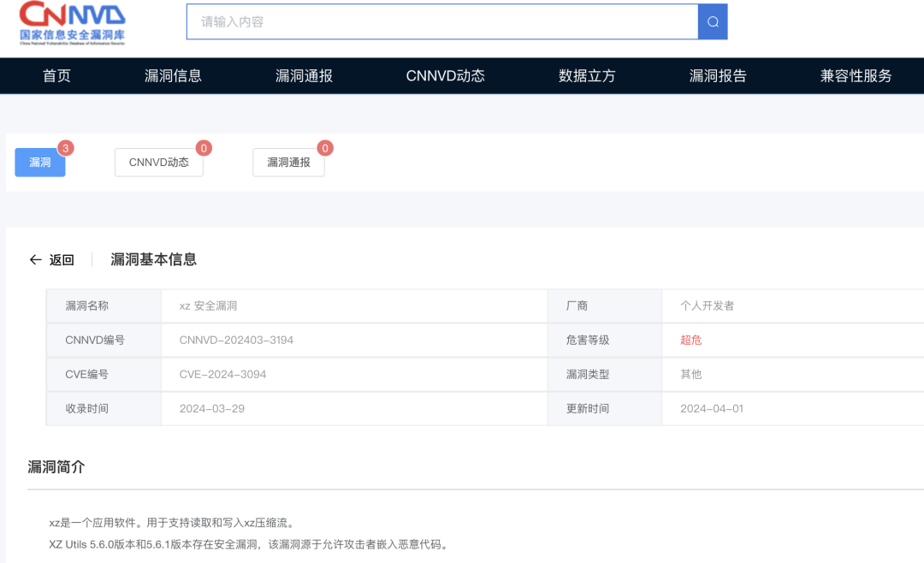
Task: Open the 首页 menu item
Action: coord(56,75)
